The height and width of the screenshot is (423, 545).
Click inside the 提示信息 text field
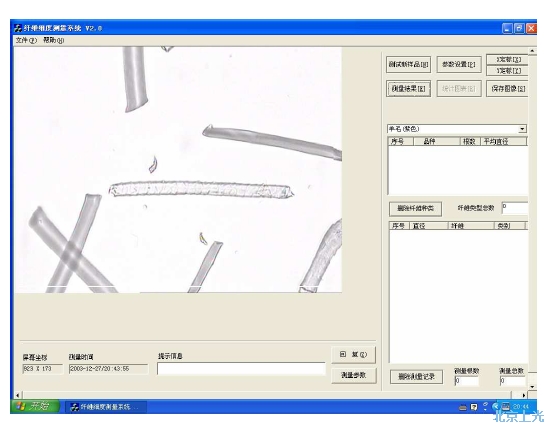tap(241, 369)
